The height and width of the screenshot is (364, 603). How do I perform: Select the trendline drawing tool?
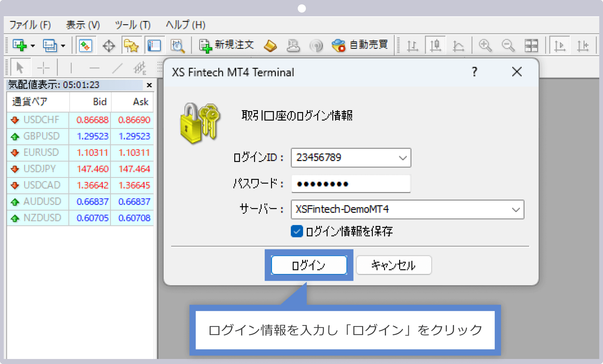117,67
